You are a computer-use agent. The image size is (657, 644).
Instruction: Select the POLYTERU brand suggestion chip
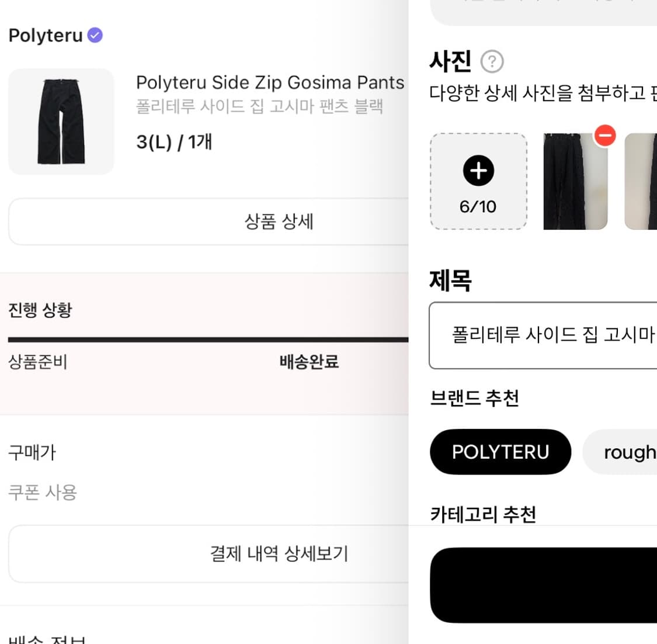coord(500,451)
